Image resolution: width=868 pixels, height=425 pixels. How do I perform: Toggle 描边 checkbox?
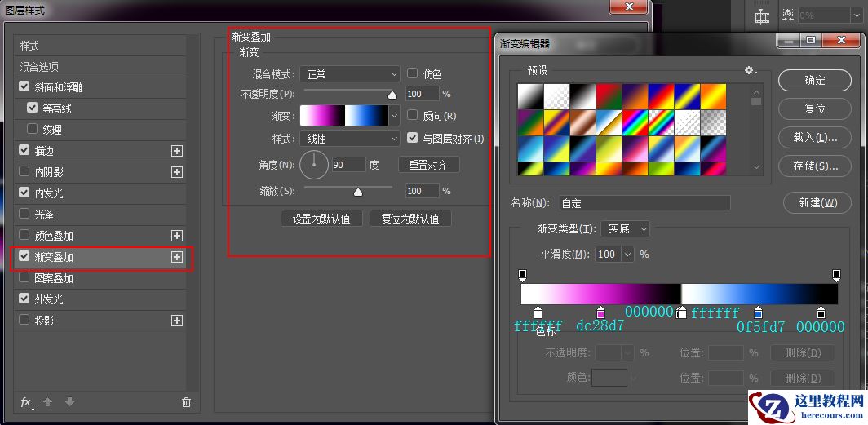coord(24,150)
